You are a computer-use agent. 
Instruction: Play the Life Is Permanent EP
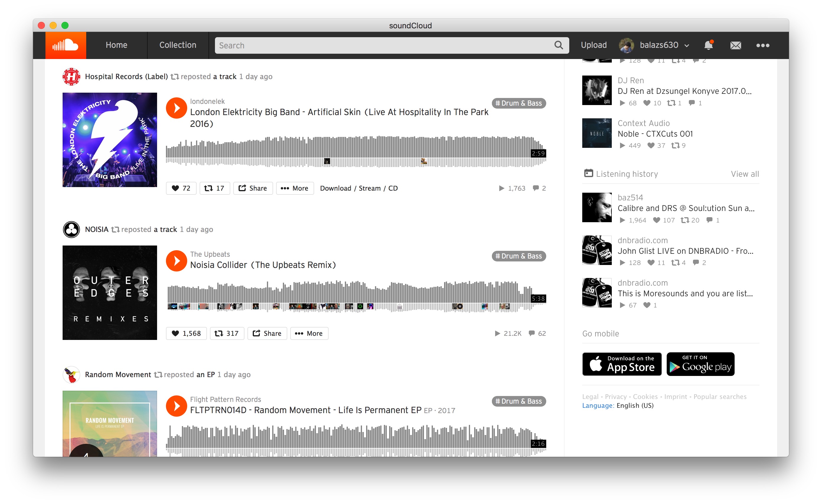pyautogui.click(x=177, y=406)
